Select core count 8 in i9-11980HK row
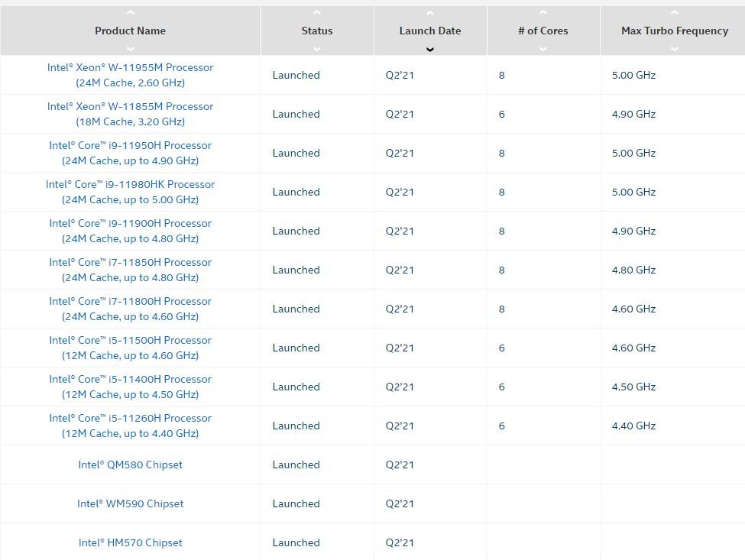 502,192
